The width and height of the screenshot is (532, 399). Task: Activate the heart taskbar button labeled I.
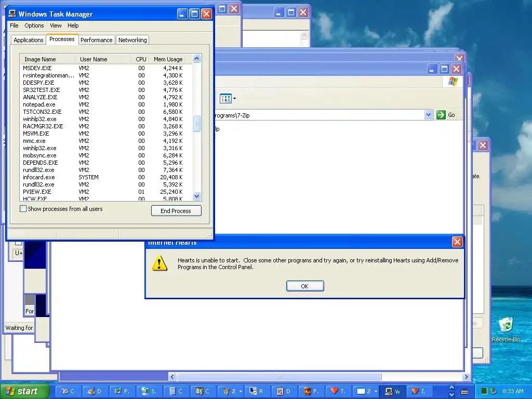419,391
